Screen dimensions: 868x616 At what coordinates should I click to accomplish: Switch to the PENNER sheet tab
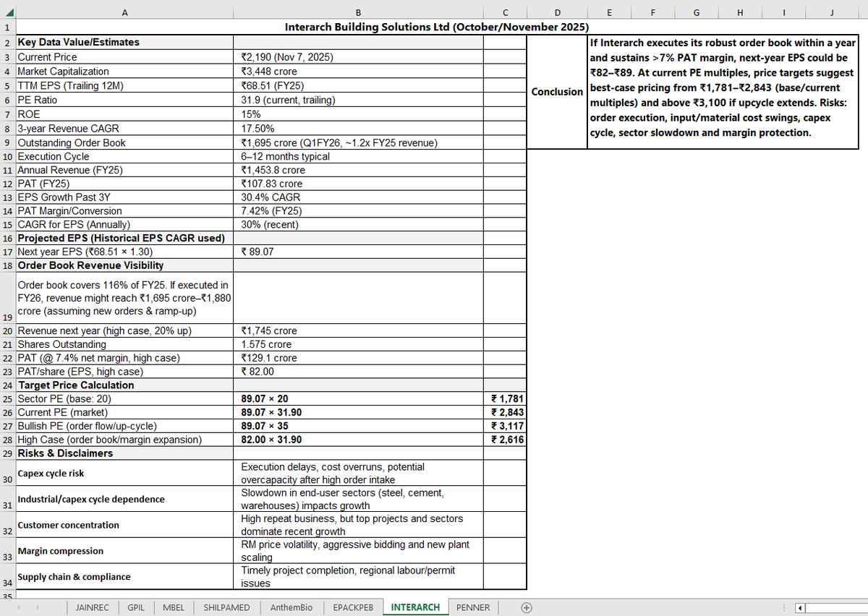click(x=473, y=607)
